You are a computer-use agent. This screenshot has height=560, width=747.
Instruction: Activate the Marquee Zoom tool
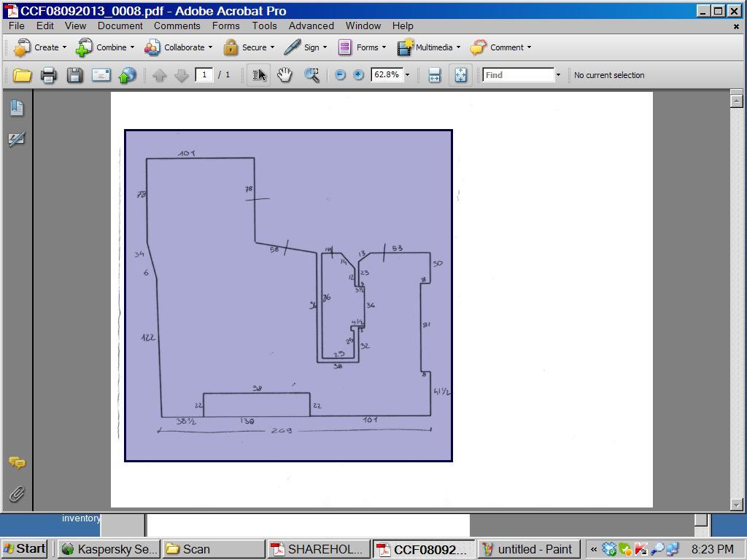click(311, 75)
